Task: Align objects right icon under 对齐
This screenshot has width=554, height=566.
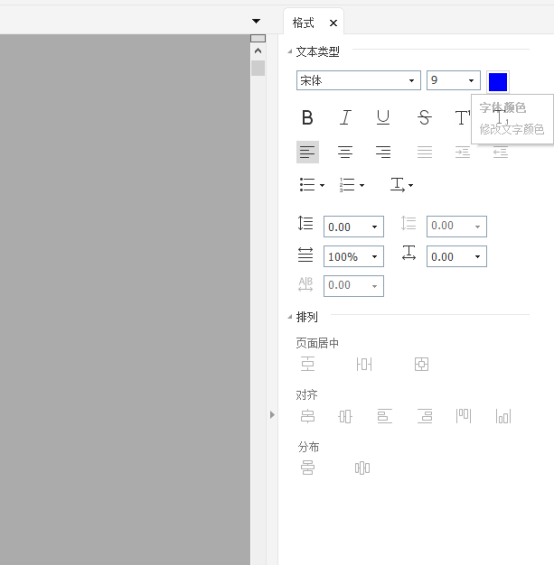Action: 424,416
